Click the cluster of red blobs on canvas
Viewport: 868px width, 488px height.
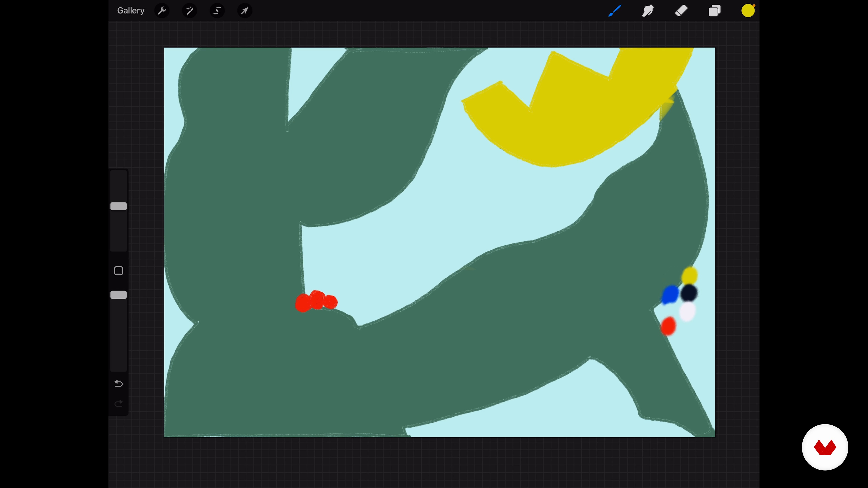pos(316,301)
